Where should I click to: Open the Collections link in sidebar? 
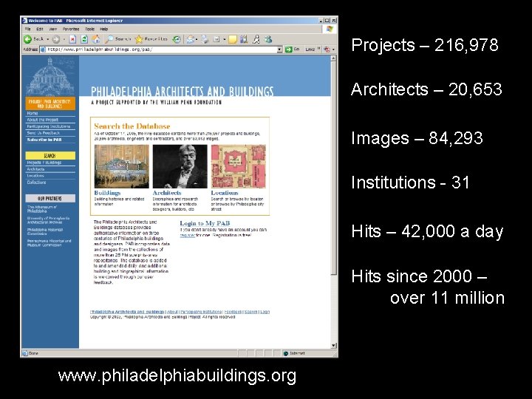(x=37, y=183)
